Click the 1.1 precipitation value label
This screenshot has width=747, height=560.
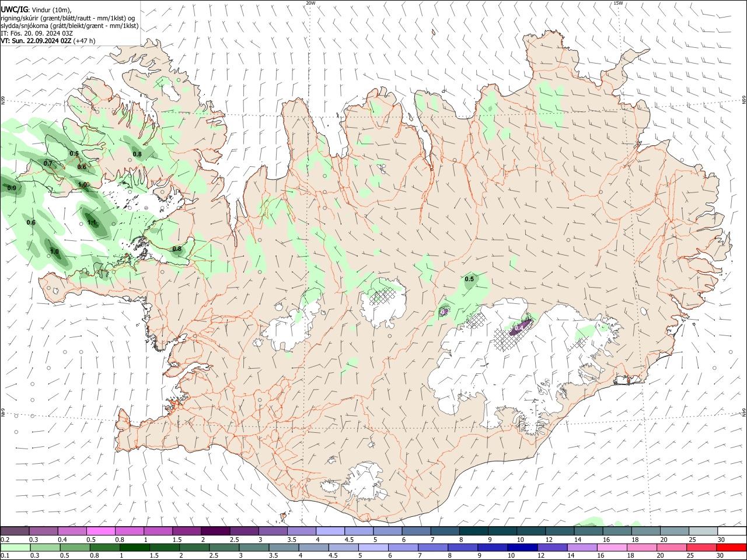(92, 222)
